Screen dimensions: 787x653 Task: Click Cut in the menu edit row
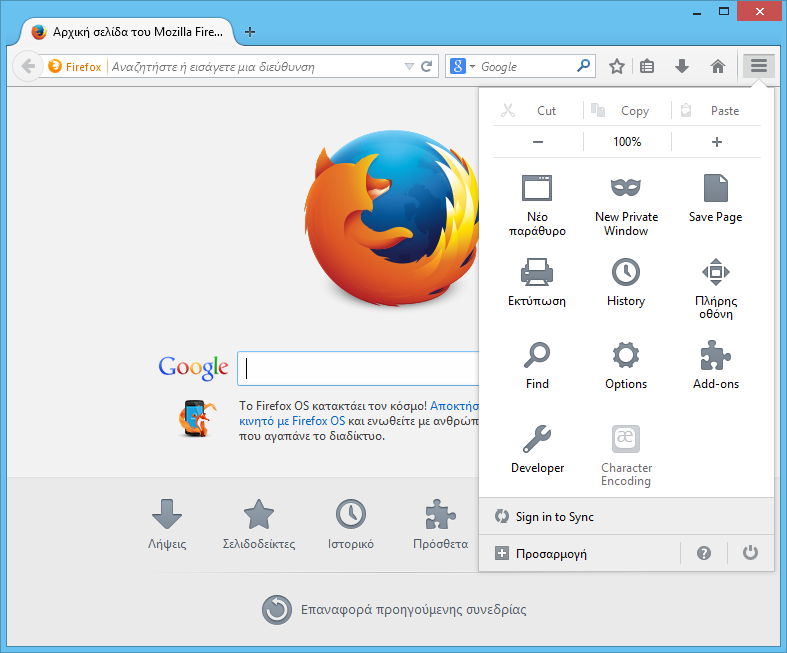pos(537,110)
